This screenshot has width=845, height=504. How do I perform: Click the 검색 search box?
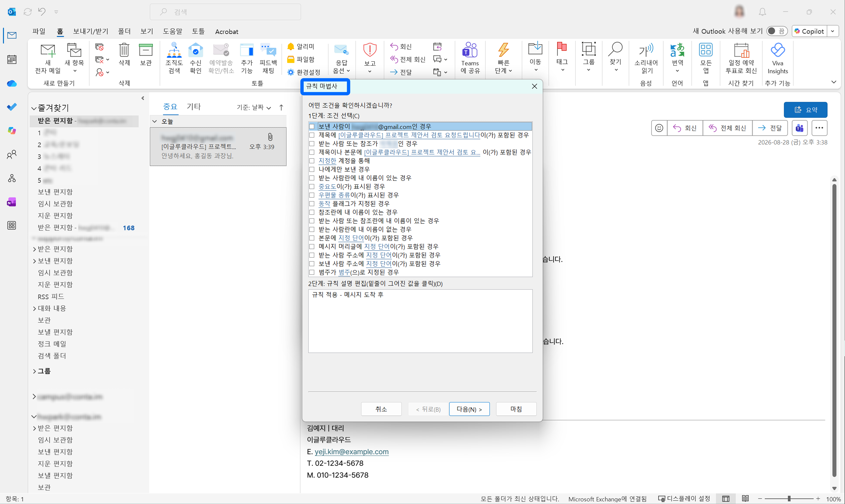coord(225,12)
